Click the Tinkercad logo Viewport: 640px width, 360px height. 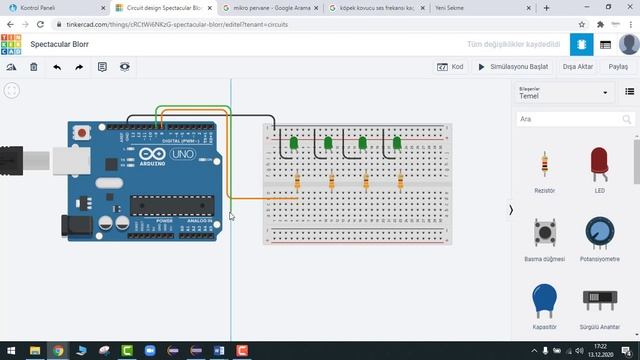[11, 44]
